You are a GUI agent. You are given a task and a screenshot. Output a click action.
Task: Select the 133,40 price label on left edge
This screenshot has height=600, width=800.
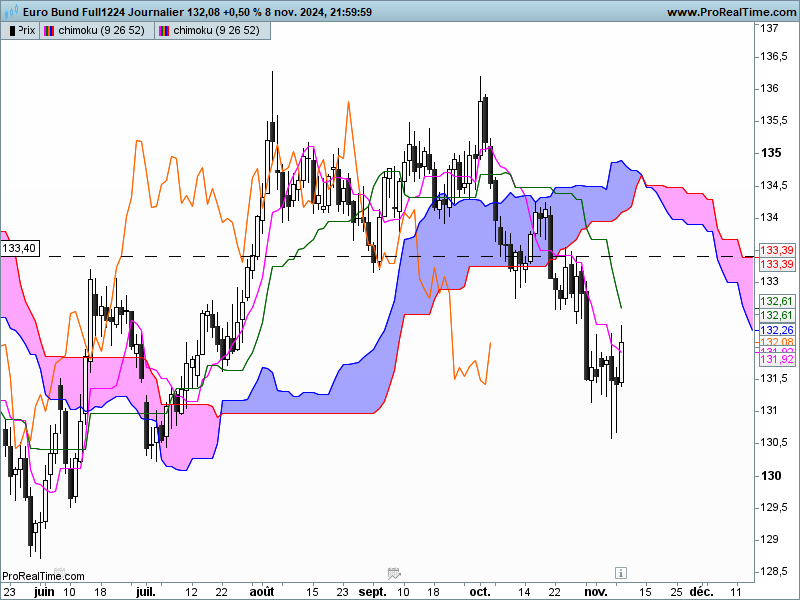pos(19,248)
